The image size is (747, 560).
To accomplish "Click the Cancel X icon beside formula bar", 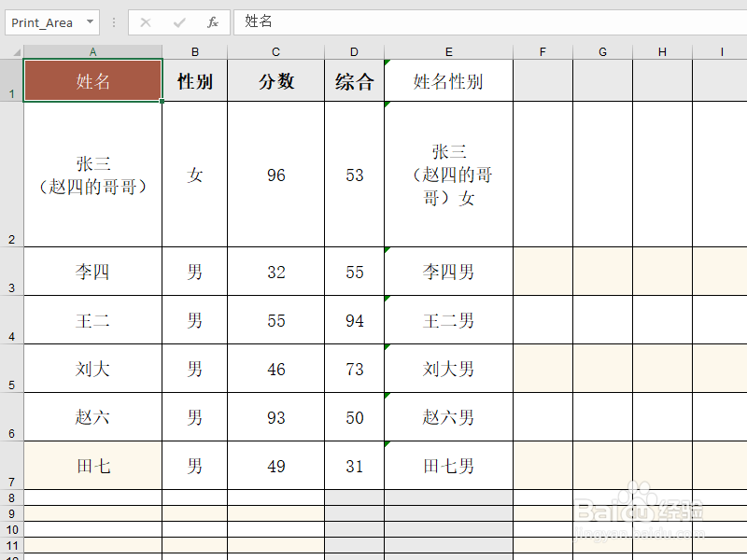I will point(146,21).
